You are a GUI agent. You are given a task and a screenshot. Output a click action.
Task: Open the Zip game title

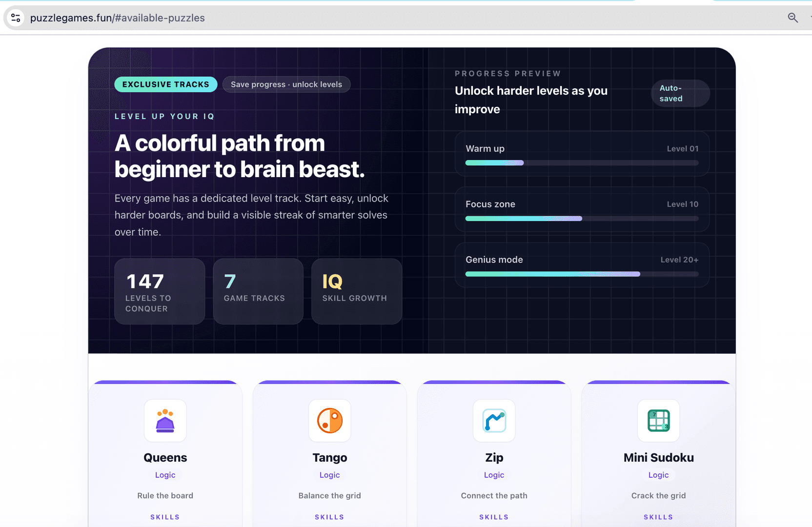click(x=494, y=458)
